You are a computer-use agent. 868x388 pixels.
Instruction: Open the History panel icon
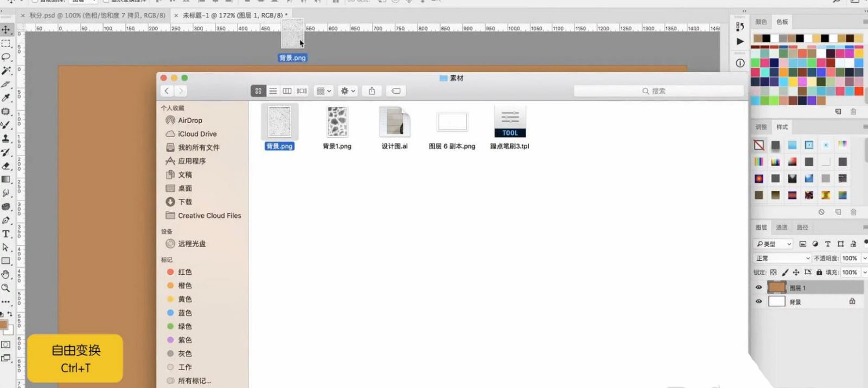740,27
